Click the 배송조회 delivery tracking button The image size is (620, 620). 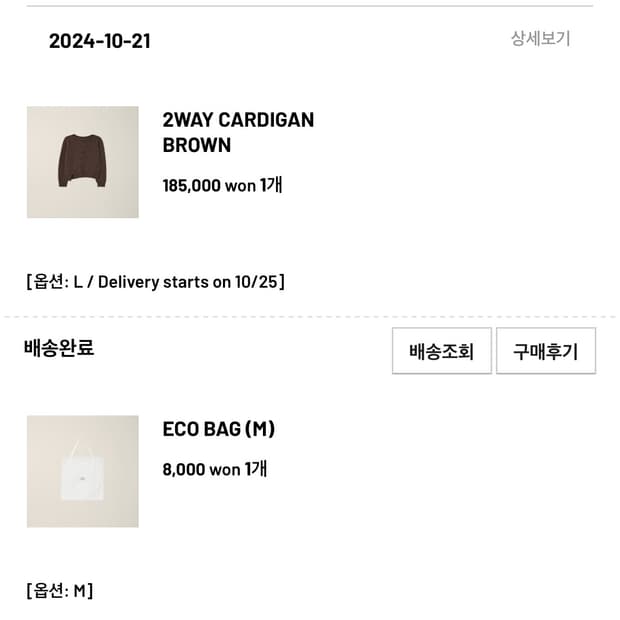pos(441,351)
